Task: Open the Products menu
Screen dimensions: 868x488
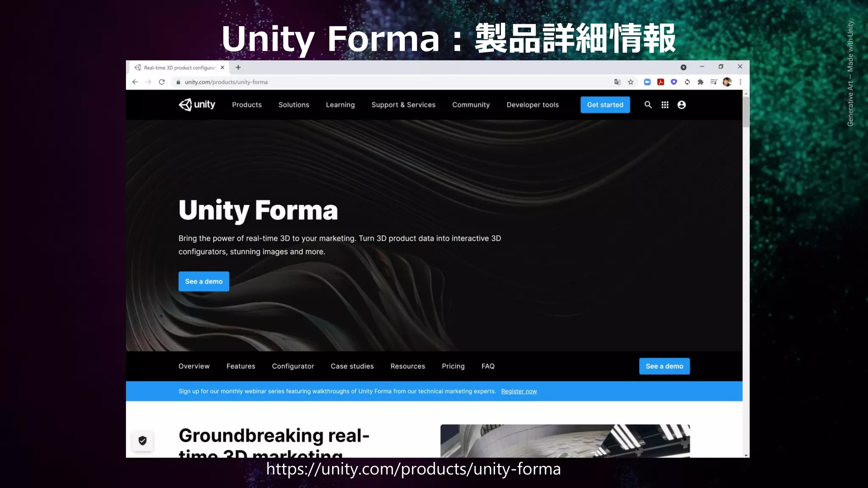Action: (247, 105)
